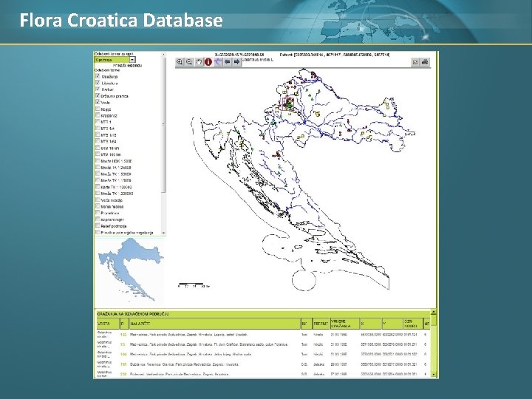The image size is (532, 399).
Task: Activate the pan hand tool
Action: pos(199,62)
